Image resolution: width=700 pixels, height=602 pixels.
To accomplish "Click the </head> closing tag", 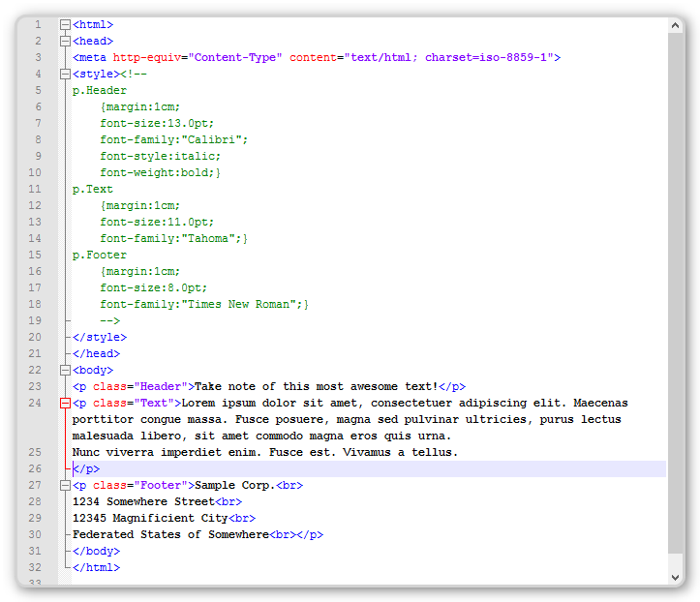I will click(x=97, y=354).
